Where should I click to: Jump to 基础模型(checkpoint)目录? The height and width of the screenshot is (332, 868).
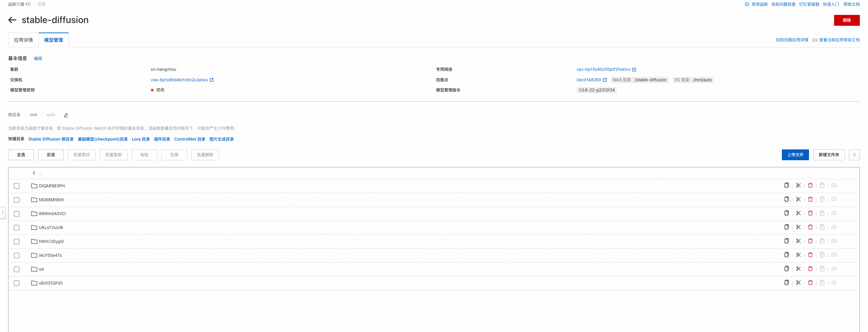(103, 139)
